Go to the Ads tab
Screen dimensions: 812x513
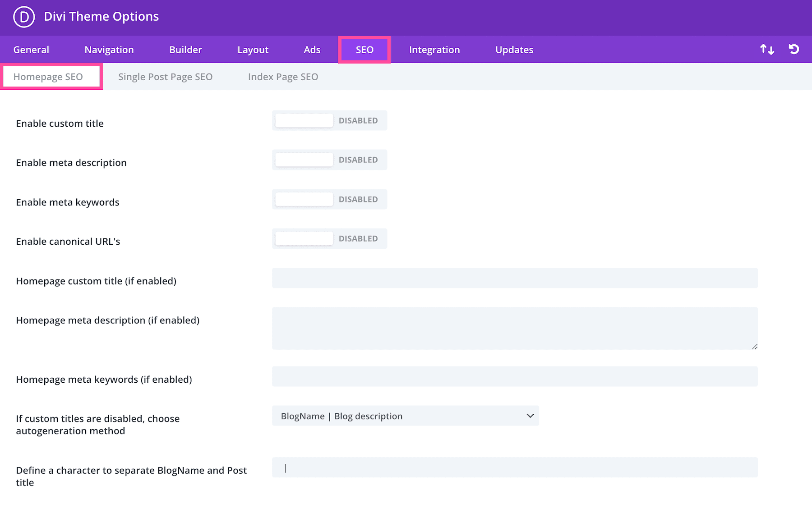[x=312, y=50]
